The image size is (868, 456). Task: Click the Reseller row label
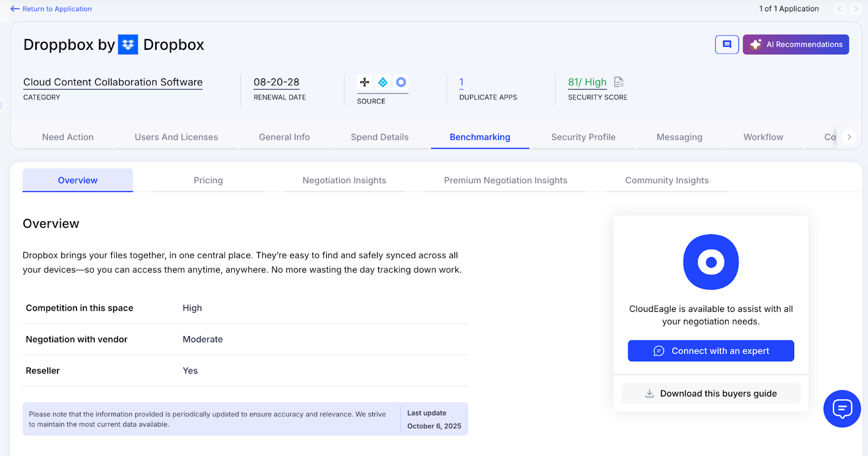(43, 371)
